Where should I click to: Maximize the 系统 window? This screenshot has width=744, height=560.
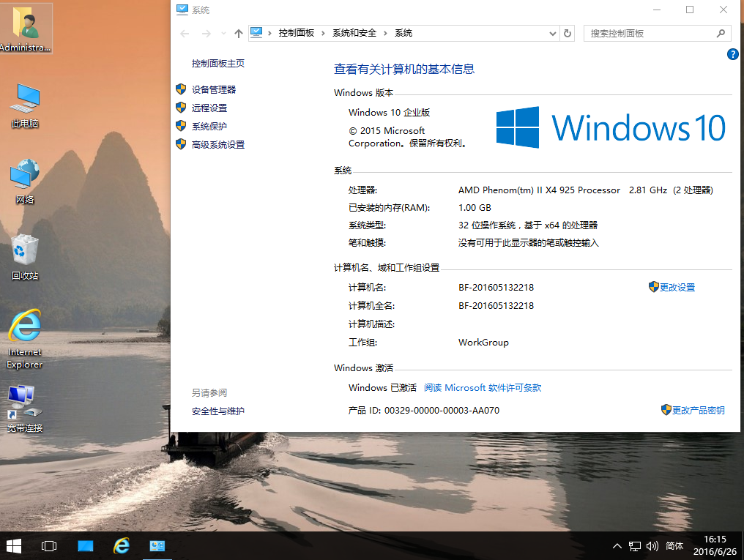coord(690,10)
